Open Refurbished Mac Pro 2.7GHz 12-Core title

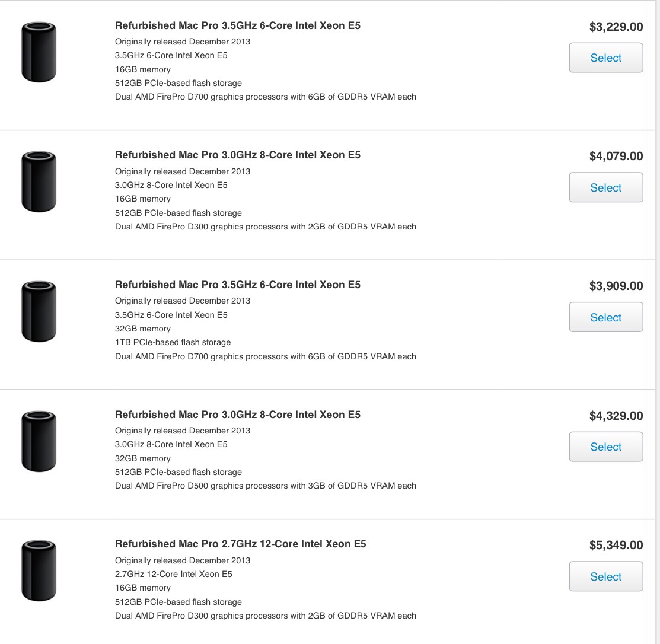[x=241, y=544]
